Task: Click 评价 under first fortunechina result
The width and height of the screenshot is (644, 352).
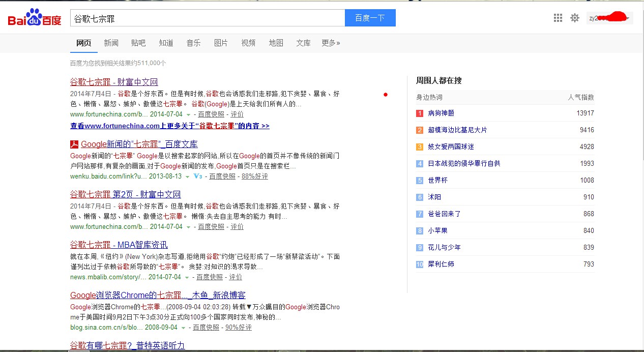Action: click(x=237, y=114)
